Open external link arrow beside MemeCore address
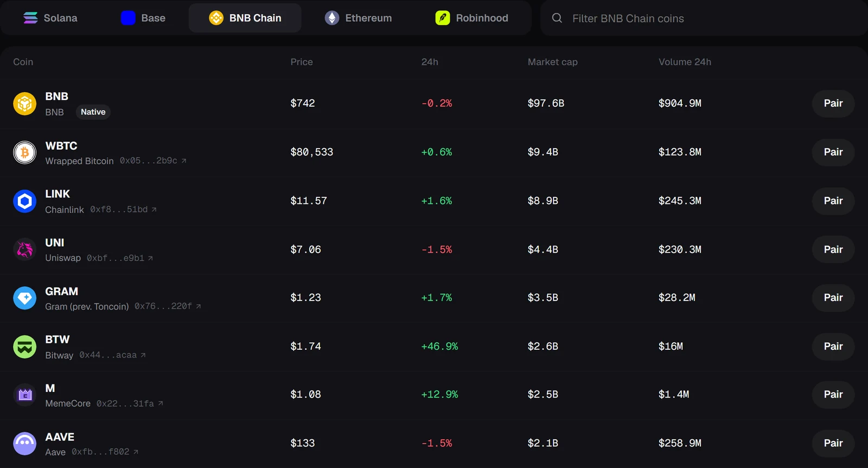 161,403
